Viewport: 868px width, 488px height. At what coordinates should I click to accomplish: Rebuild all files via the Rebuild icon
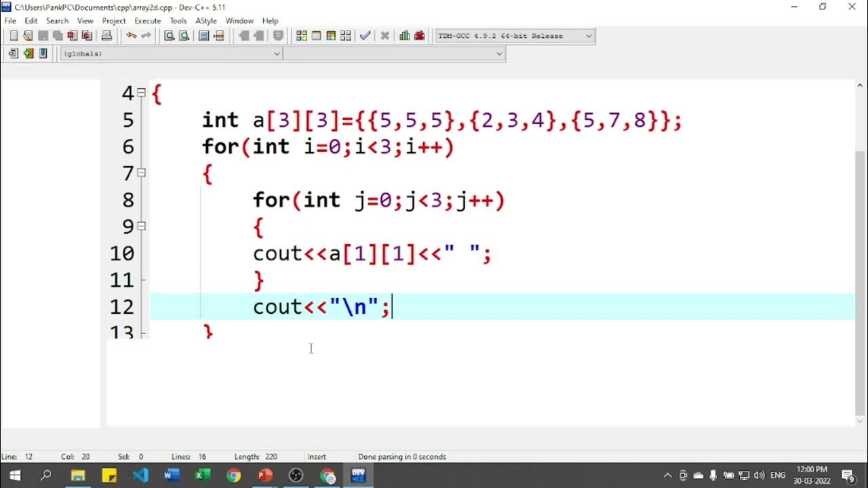pos(344,35)
